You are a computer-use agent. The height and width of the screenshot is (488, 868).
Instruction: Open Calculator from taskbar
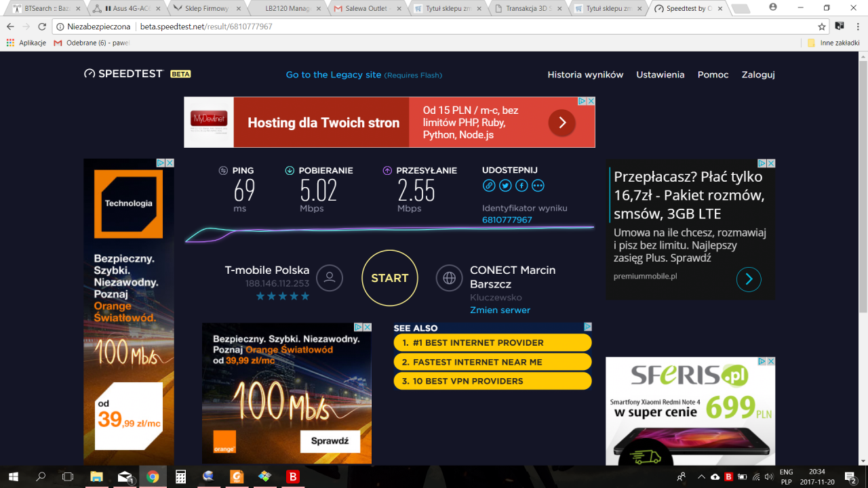point(180,476)
